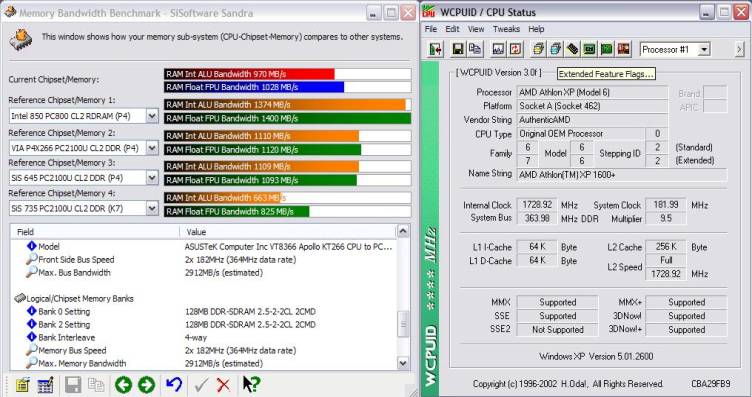
Task: Click the red refresh icon in WCPUID toolbar
Action: click(x=515, y=49)
